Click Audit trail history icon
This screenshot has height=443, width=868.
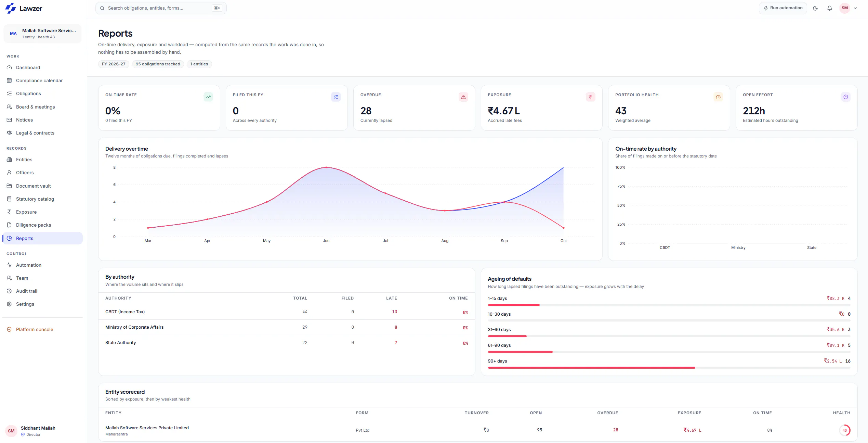(9, 291)
